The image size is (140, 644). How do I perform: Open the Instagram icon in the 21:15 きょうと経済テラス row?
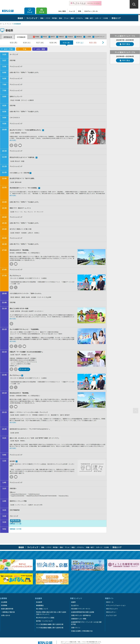pyautogui.click(x=20, y=346)
